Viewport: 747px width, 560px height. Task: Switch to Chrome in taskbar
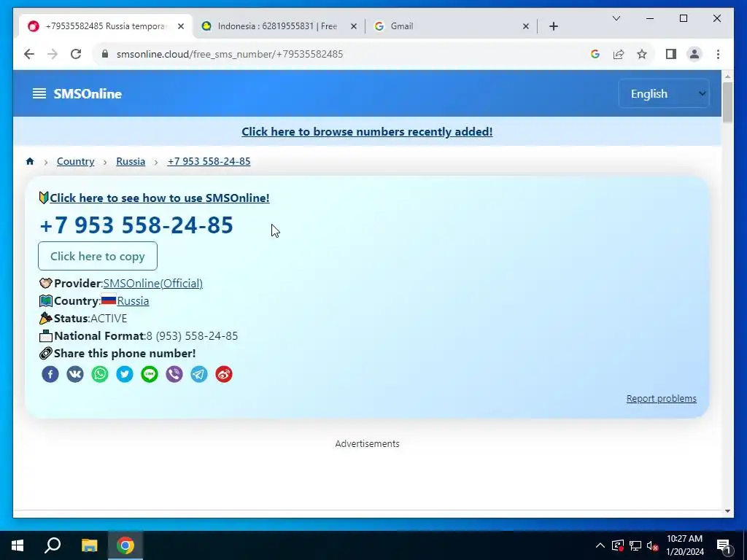125,545
